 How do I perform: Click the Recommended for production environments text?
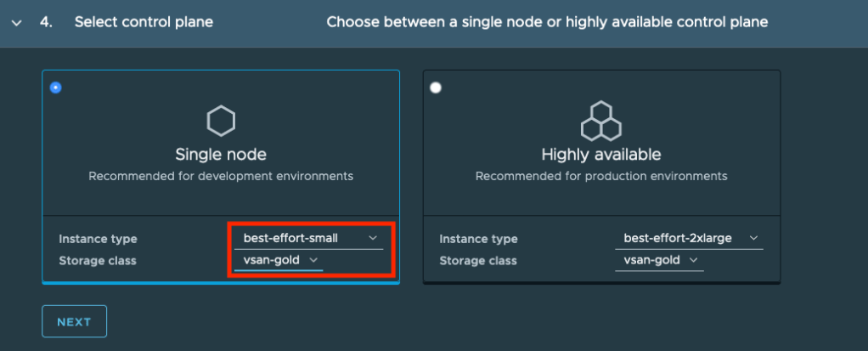pos(601,177)
